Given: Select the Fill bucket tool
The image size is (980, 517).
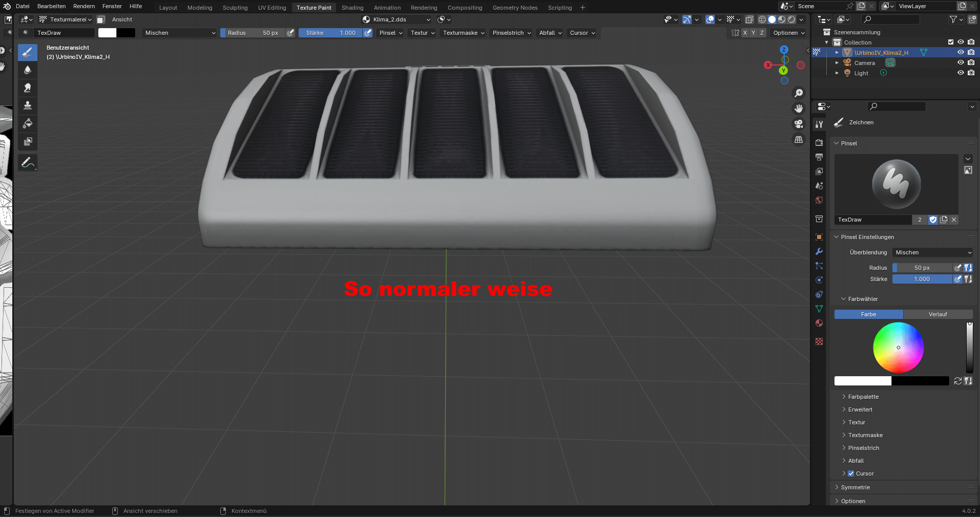Looking at the screenshot, I should [x=28, y=123].
